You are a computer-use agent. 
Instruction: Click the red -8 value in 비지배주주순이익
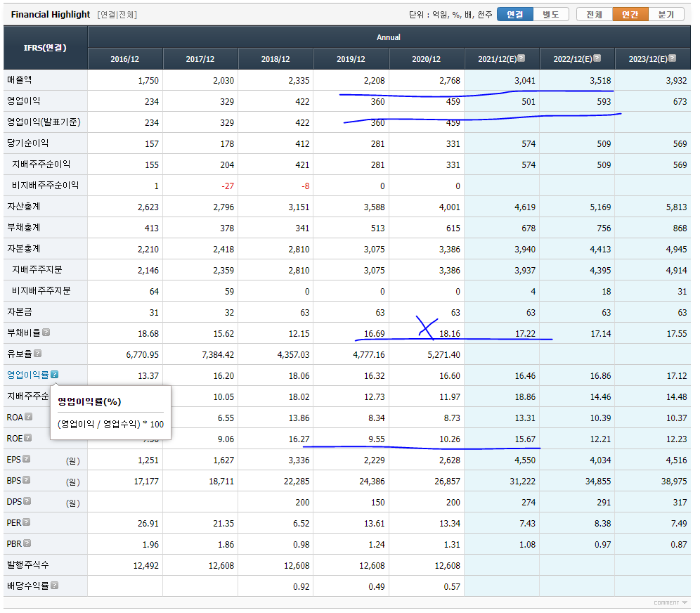click(306, 186)
